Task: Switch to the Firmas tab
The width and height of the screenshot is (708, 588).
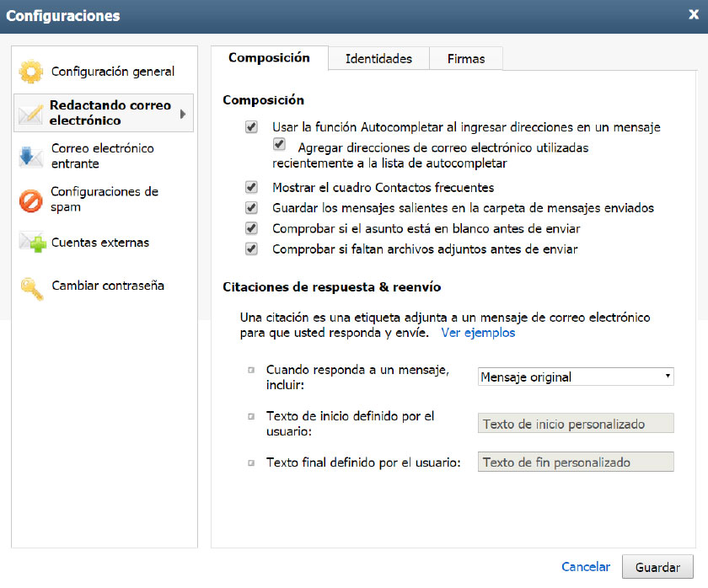Action: [466, 59]
